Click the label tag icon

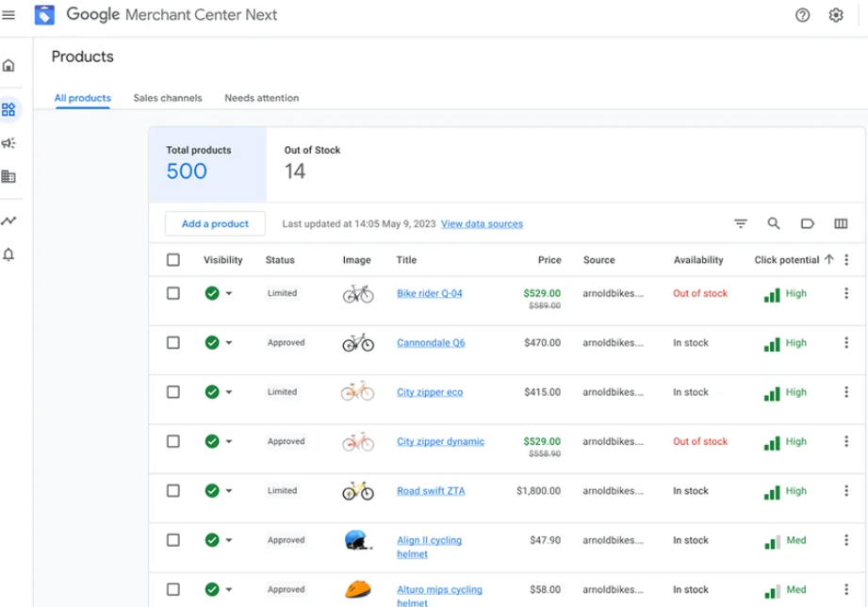point(807,223)
